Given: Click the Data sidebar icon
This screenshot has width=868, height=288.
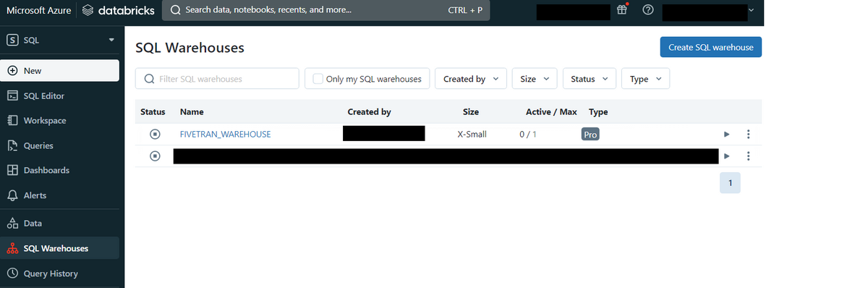Looking at the screenshot, I should [12, 223].
